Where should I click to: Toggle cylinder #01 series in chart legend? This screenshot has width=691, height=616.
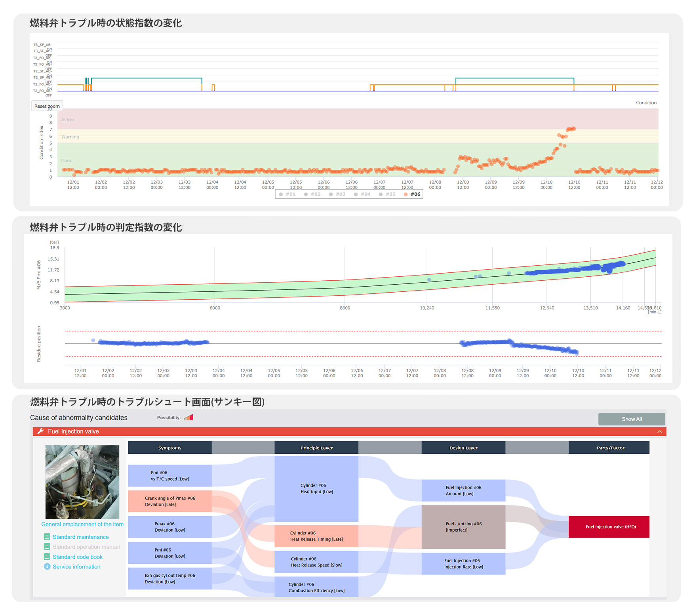click(287, 194)
